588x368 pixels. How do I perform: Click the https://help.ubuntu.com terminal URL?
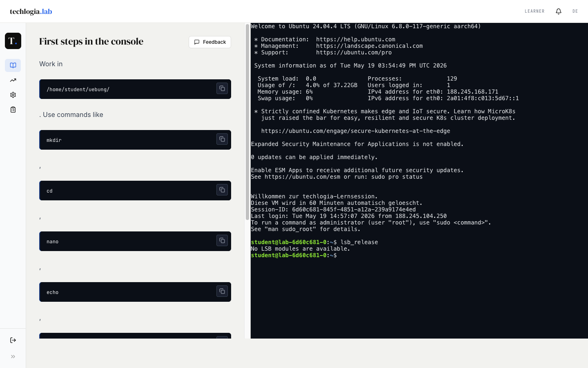(356, 39)
